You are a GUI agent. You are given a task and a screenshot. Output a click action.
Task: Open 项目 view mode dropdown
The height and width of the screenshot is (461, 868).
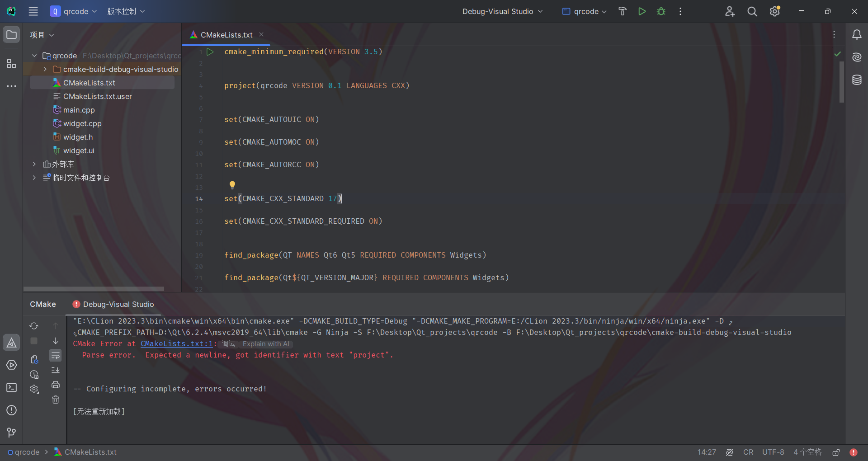42,35
